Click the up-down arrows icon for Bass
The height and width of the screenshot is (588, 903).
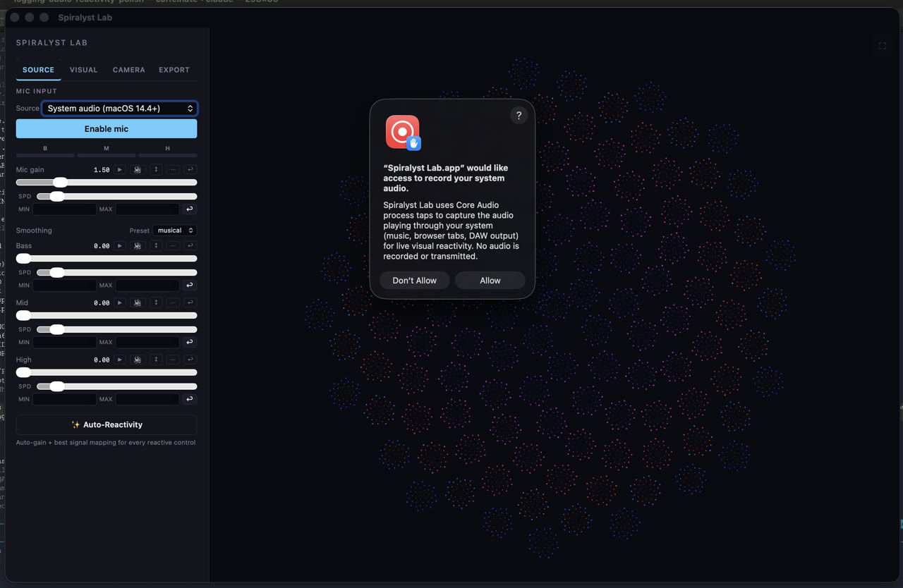[156, 246]
